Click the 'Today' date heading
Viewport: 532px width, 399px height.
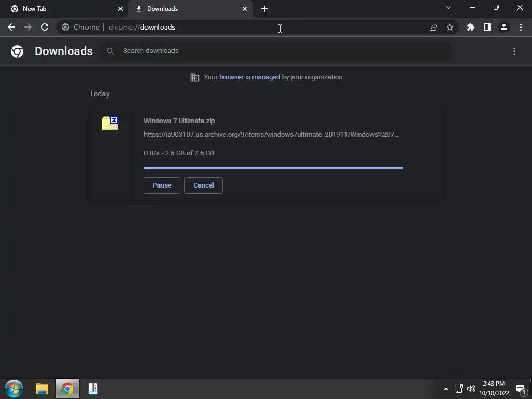99,94
